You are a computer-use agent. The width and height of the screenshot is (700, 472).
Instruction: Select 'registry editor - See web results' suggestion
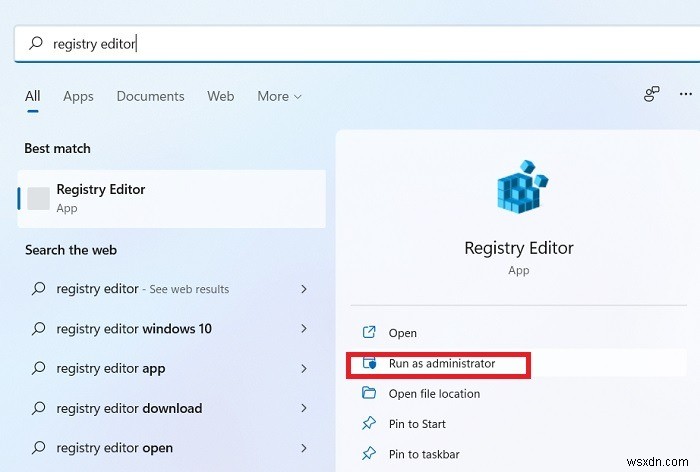(171, 289)
